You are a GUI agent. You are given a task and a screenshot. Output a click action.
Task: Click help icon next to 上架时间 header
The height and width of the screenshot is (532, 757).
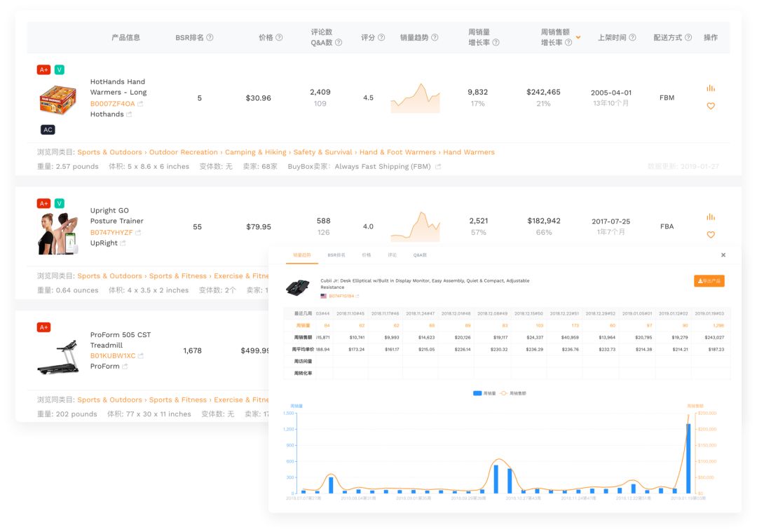632,38
